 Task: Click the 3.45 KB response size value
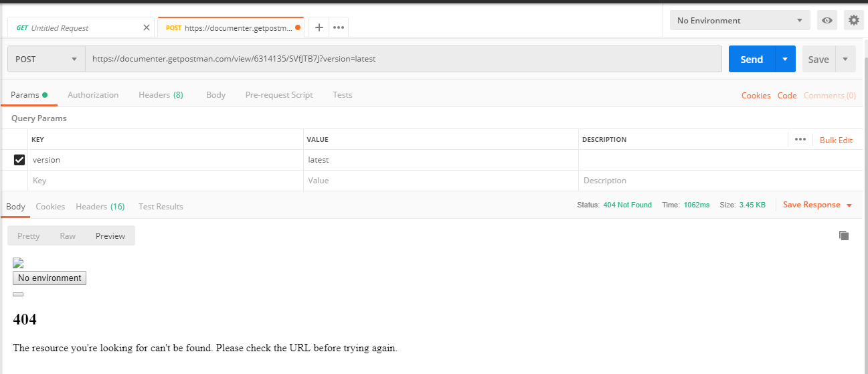pos(752,205)
